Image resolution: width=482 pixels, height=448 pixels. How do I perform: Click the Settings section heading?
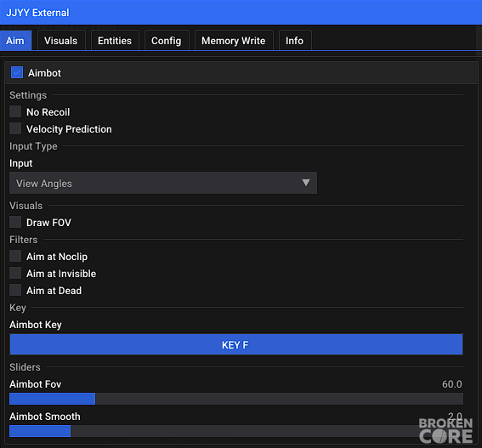28,95
